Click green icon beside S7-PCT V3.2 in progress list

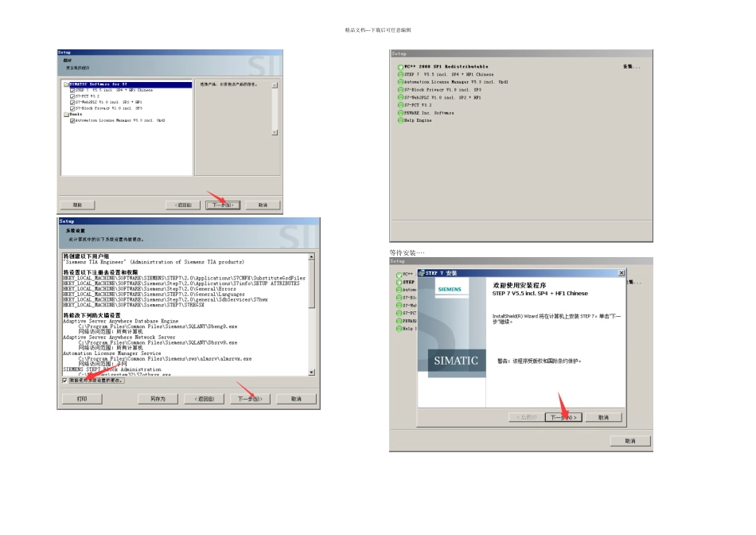point(400,105)
